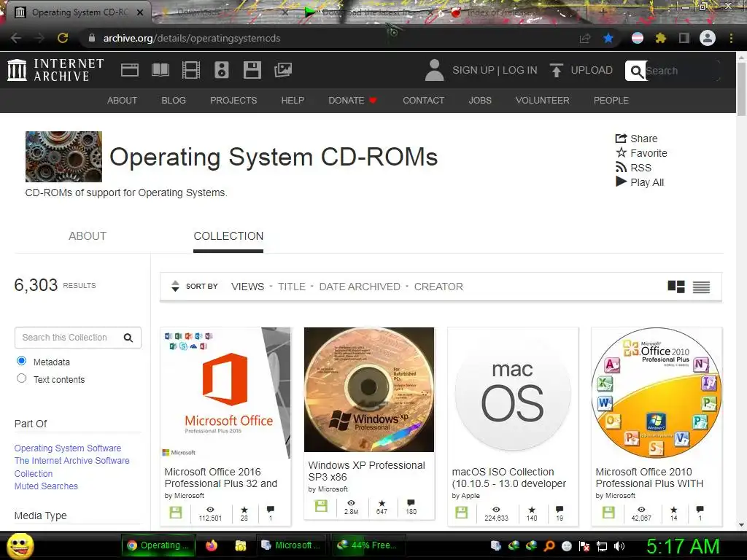Bookmark the page using the blue star
Image resolution: width=747 pixels, height=560 pixels.
608,38
